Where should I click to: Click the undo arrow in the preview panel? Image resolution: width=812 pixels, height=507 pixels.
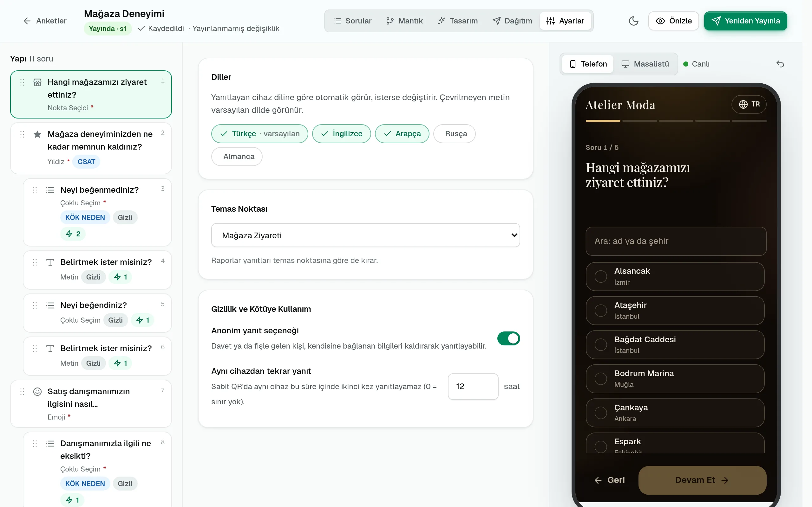click(x=780, y=64)
